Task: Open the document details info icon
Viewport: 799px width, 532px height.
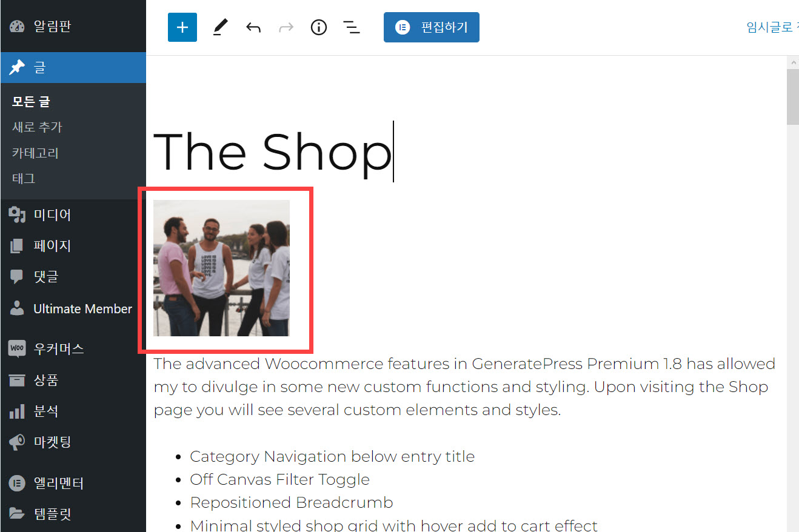Action: point(319,27)
